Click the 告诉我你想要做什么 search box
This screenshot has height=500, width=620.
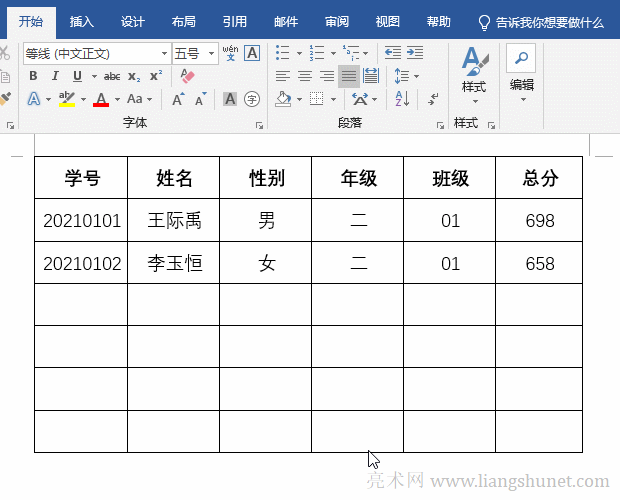[x=541, y=23]
